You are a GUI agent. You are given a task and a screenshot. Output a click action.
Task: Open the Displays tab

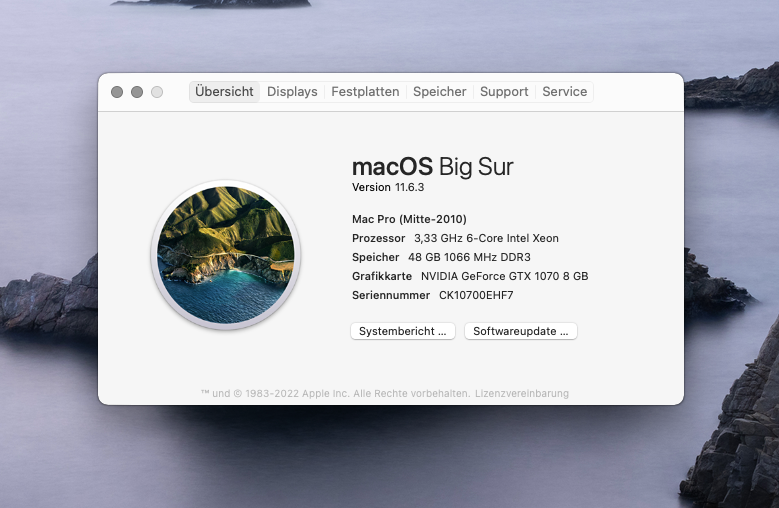[x=292, y=92]
